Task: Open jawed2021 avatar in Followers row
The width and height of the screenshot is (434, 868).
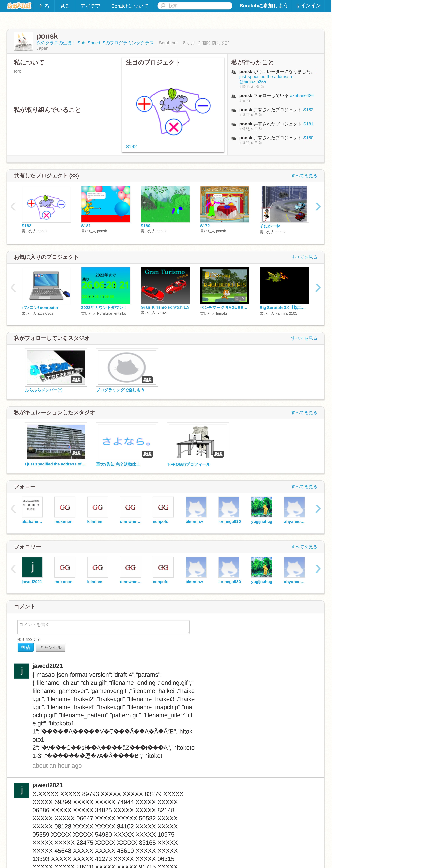Action: point(32,567)
